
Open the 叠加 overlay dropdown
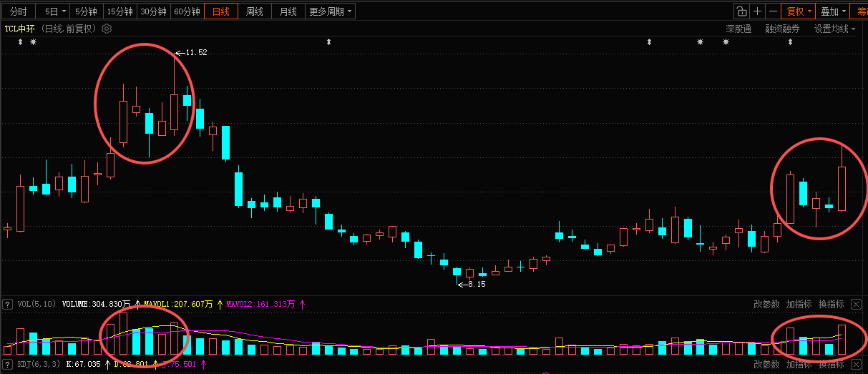point(833,11)
